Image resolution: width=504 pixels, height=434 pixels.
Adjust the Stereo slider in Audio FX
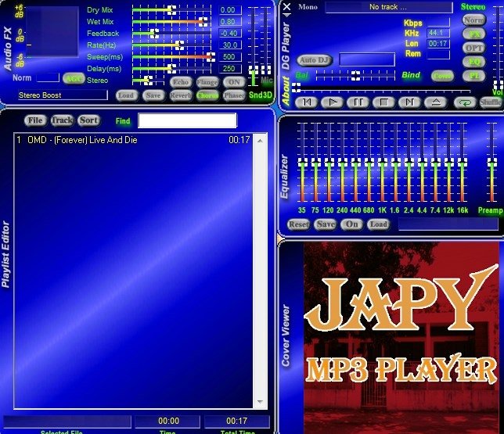click(x=148, y=81)
